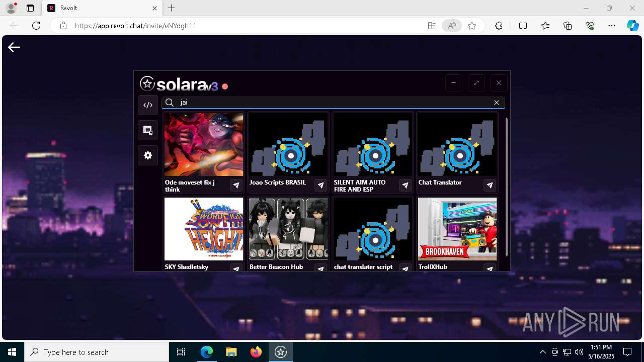
Task: Toggle browser split screen
Action: point(523,26)
